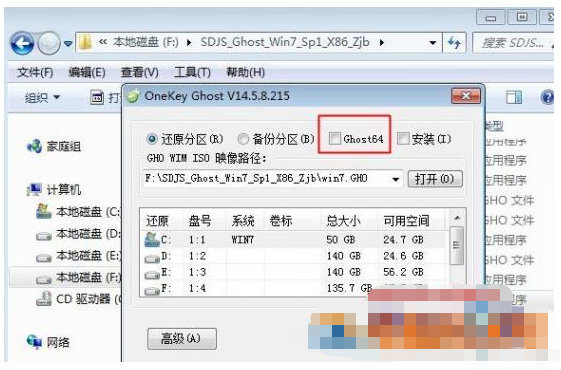Click the 高级(A) button
The image size is (561, 370).
click(x=182, y=339)
